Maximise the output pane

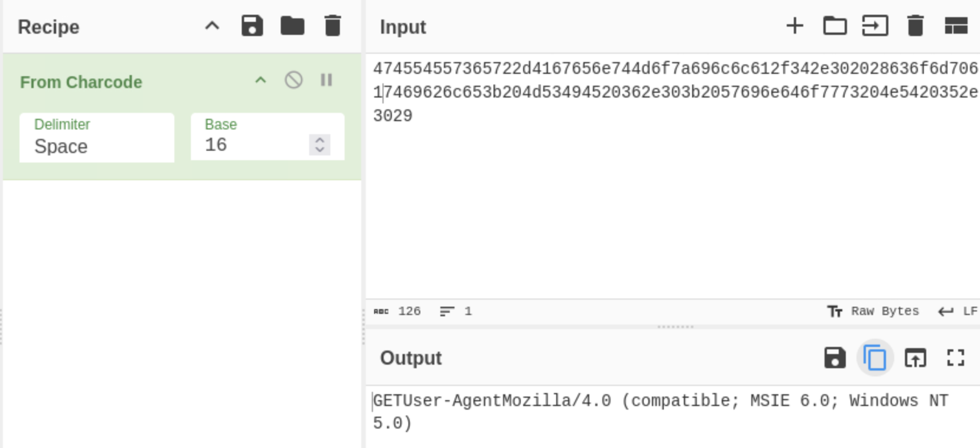click(955, 358)
